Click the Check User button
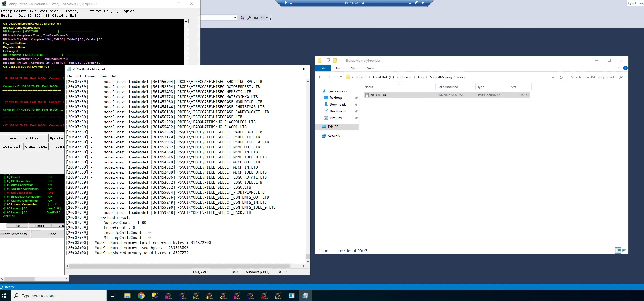 tap(36, 146)
